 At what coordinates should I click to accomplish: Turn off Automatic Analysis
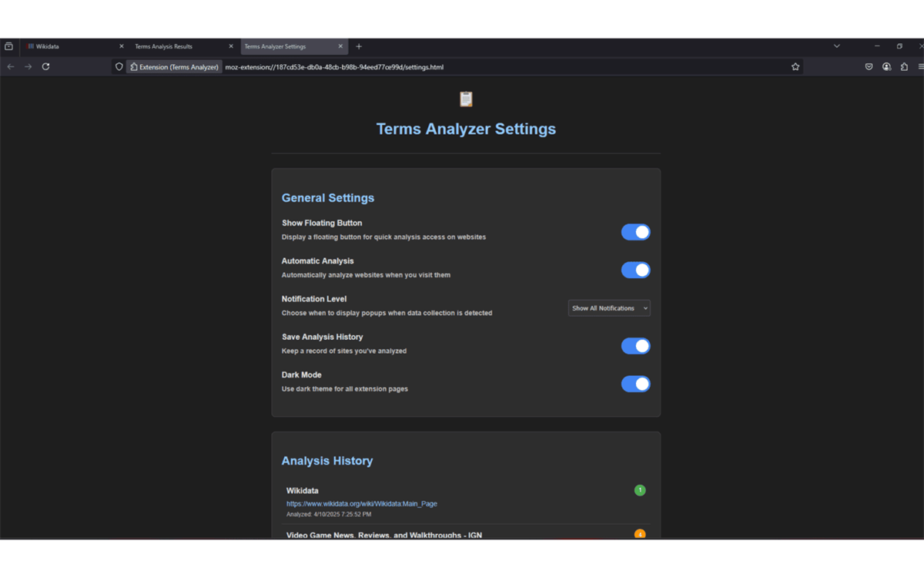click(x=635, y=270)
